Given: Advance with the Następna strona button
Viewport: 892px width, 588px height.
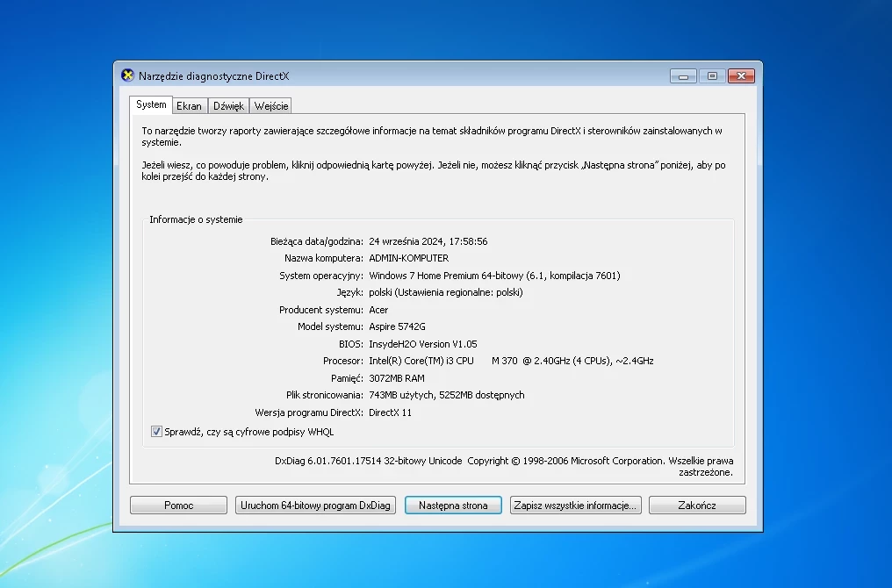Looking at the screenshot, I should click(453, 505).
